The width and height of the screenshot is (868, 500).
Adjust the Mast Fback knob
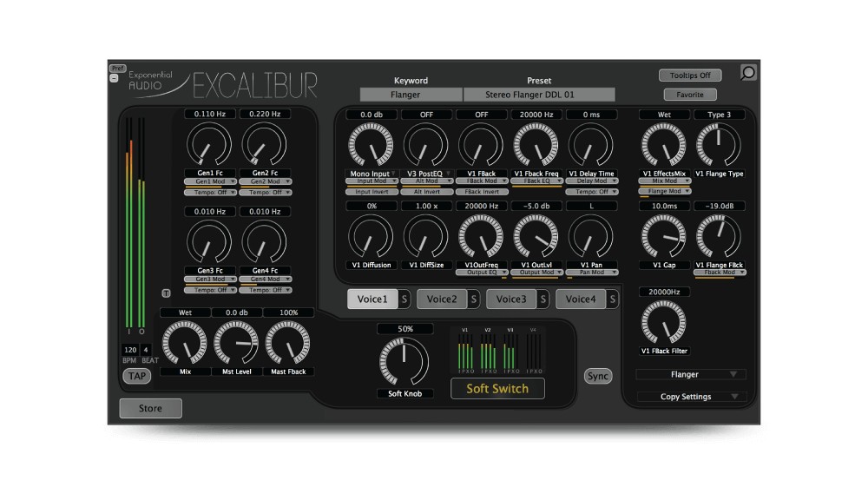(288, 343)
